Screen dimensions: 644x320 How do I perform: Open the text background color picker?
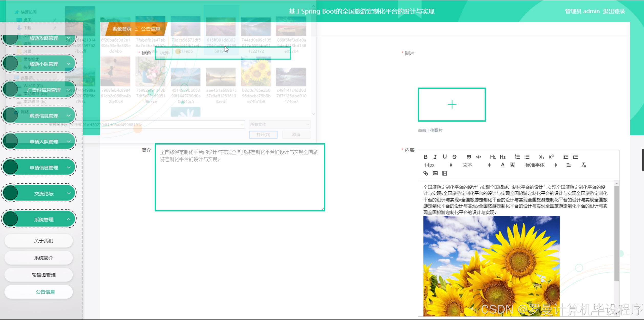(x=512, y=165)
